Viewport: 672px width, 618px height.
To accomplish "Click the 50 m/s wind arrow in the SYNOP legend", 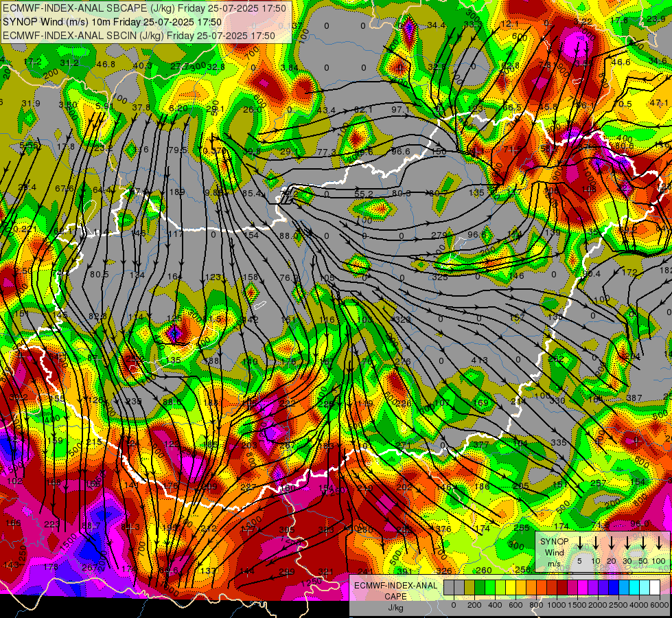I will point(643,543).
